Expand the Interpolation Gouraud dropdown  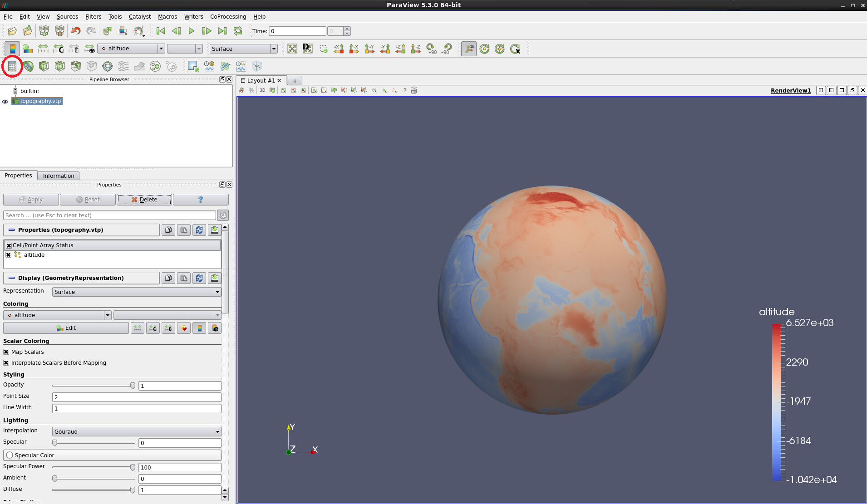pos(136,432)
